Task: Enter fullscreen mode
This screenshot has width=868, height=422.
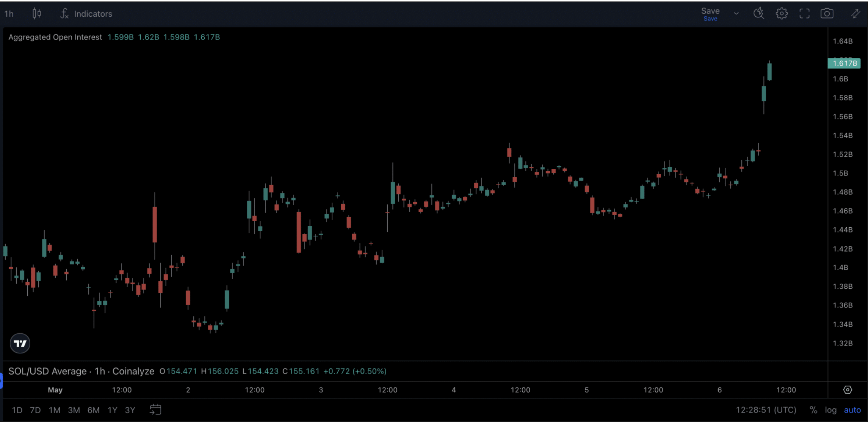Action: 804,14
